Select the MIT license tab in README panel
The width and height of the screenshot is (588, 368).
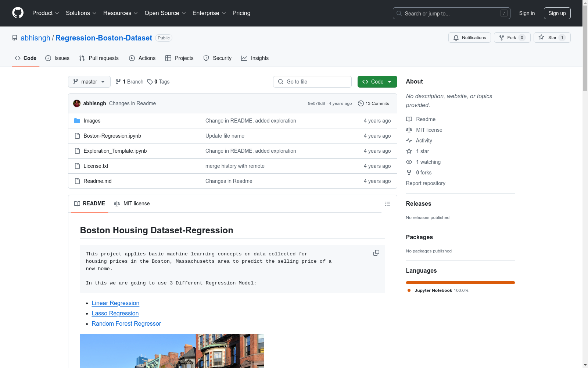[x=132, y=204]
